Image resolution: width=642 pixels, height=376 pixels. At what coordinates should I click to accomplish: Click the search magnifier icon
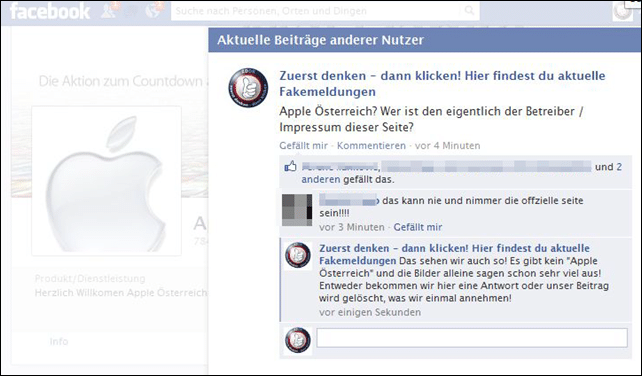pyautogui.click(x=469, y=10)
